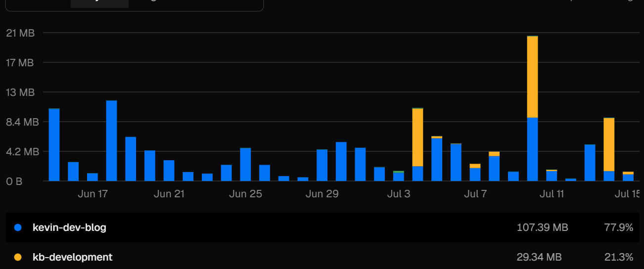Select the kb-development legend row
The height and width of the screenshot is (269, 644).
[322, 257]
